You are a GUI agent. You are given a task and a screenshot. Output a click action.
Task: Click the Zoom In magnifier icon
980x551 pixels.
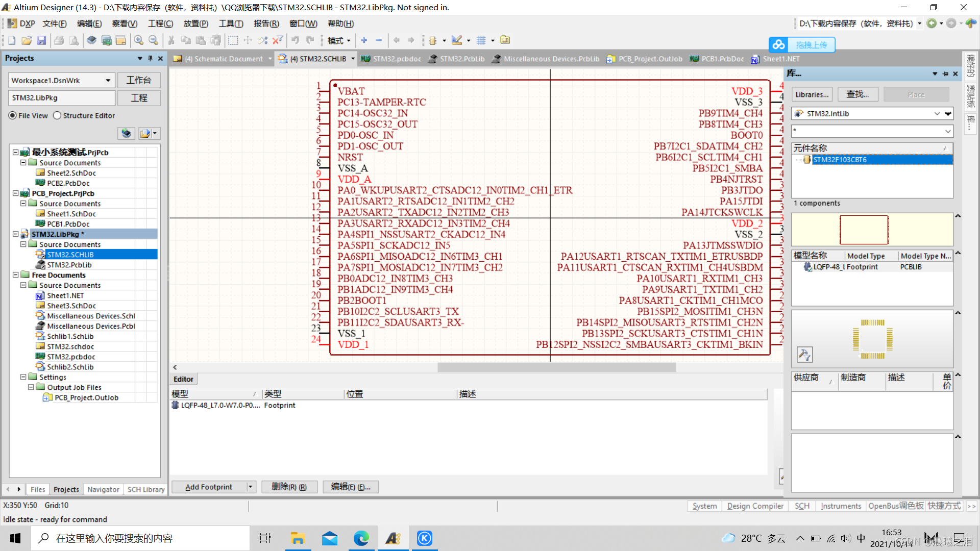138,40
